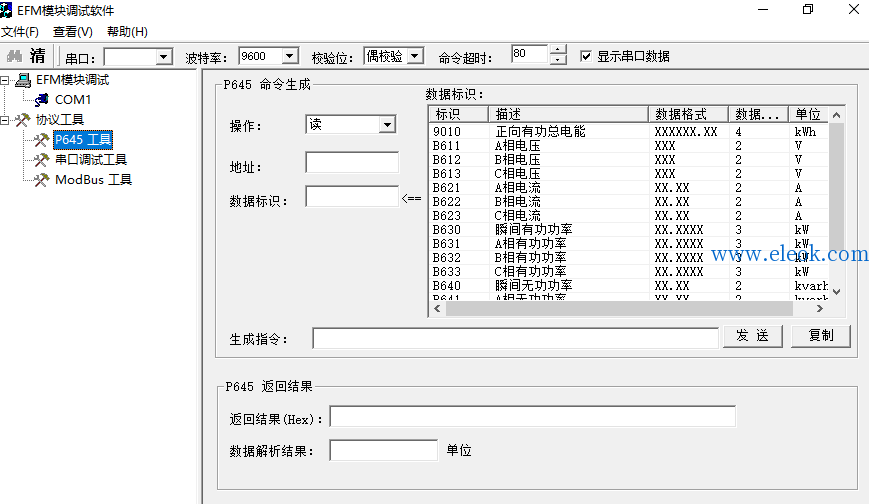Increase 命令超时 with the up arrow
Viewport: 869px width, 504px height.
[x=558, y=50]
